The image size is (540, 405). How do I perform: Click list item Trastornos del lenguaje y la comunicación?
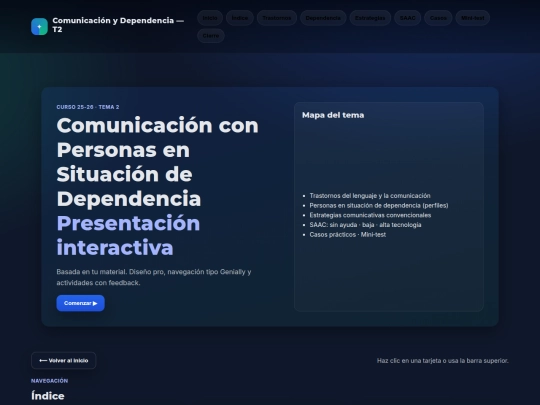370,196
